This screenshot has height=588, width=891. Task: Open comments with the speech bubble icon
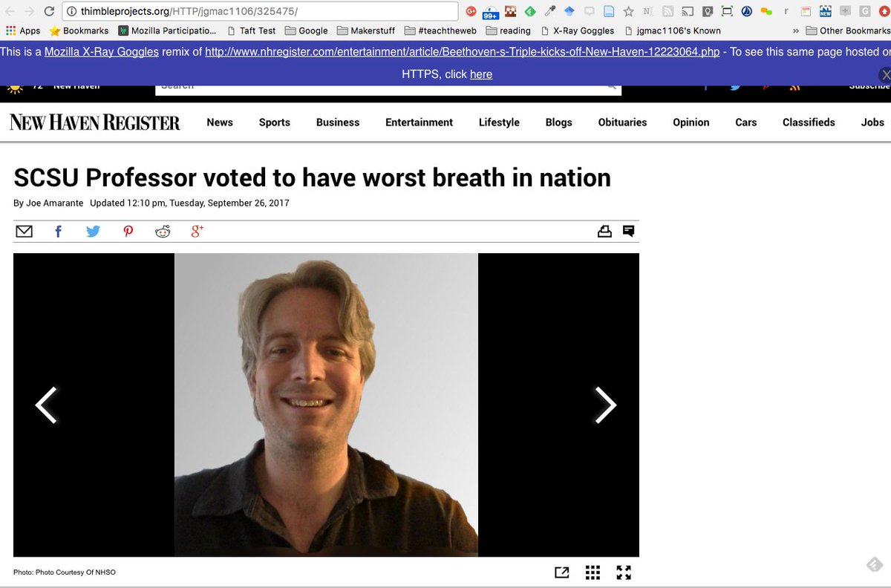coord(628,231)
